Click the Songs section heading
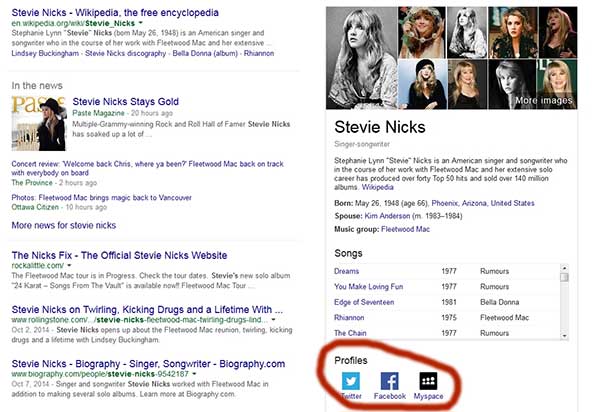Screen dimensions: 600x412 pos(348,253)
